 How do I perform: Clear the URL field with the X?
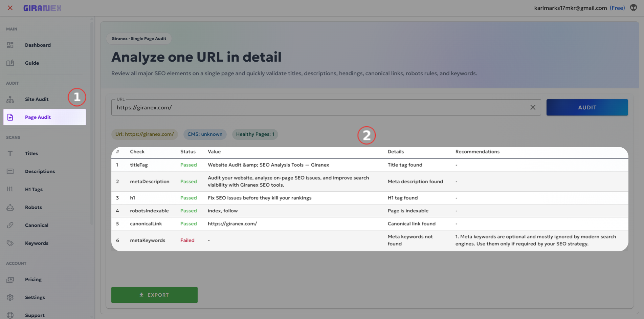533,107
